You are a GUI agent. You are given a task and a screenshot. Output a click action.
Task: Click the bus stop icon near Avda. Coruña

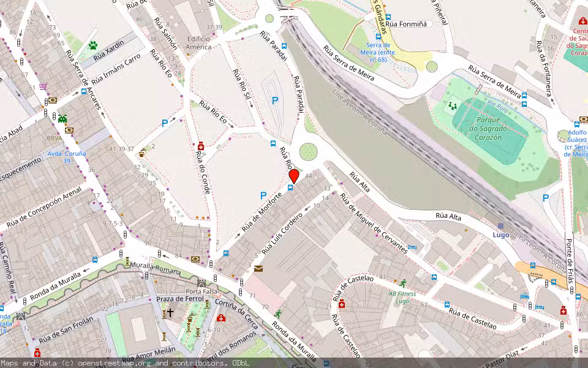(84, 91)
